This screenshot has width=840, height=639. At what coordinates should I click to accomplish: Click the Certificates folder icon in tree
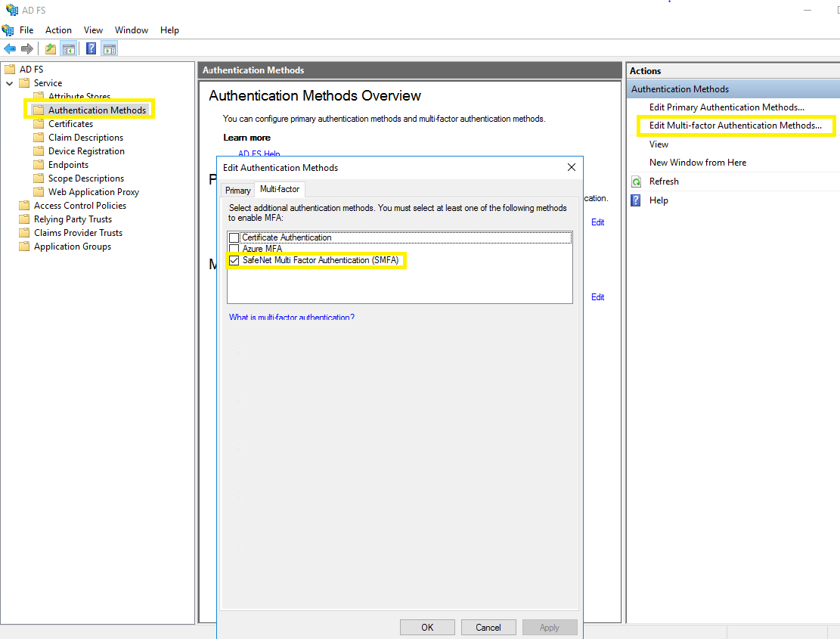point(39,124)
